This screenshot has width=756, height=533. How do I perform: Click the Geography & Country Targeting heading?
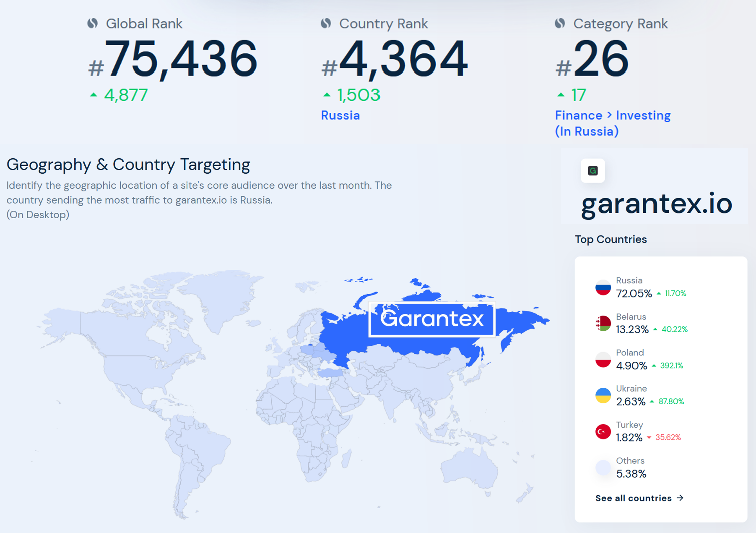(x=128, y=165)
